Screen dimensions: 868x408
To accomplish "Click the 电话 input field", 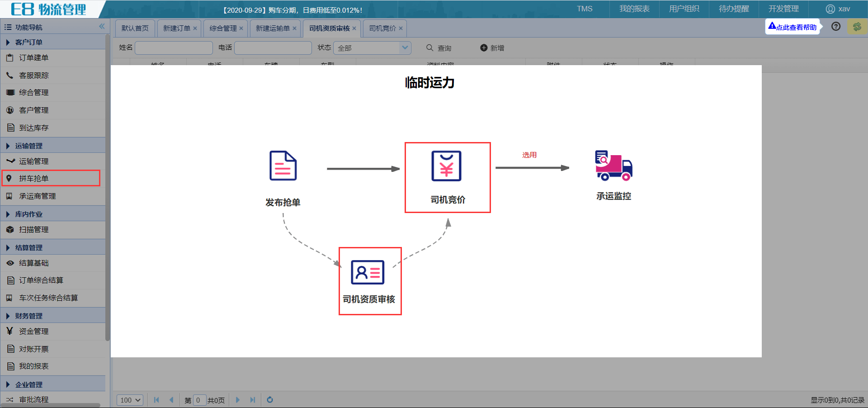I will (x=273, y=47).
